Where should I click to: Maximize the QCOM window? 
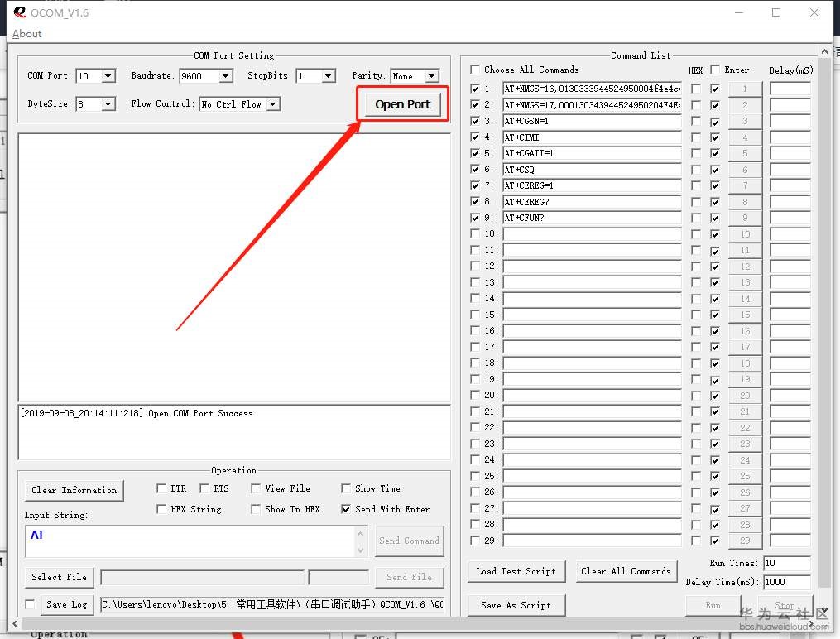point(775,12)
